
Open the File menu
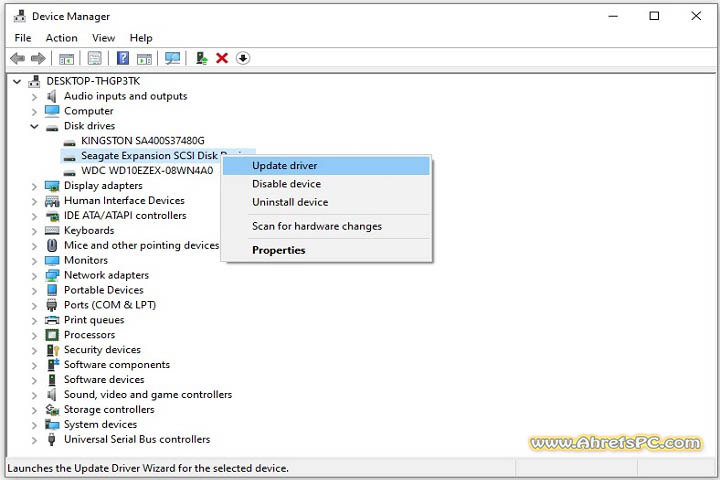(23, 38)
